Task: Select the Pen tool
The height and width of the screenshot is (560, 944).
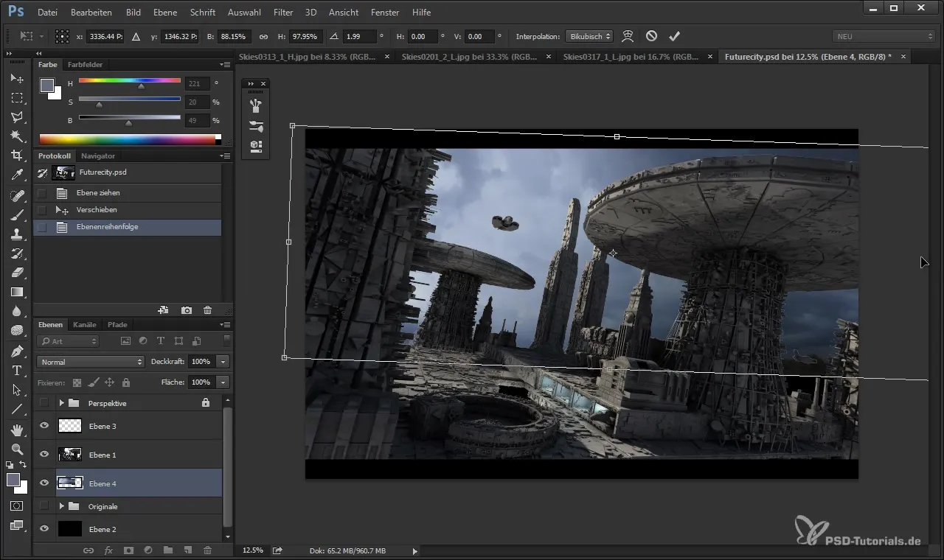Action: pyautogui.click(x=17, y=351)
